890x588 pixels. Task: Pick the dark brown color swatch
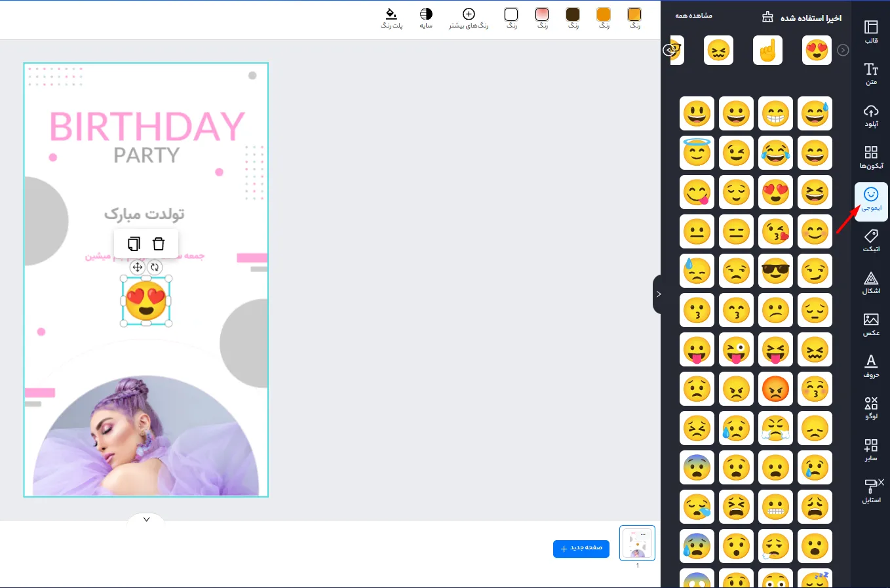pyautogui.click(x=573, y=15)
